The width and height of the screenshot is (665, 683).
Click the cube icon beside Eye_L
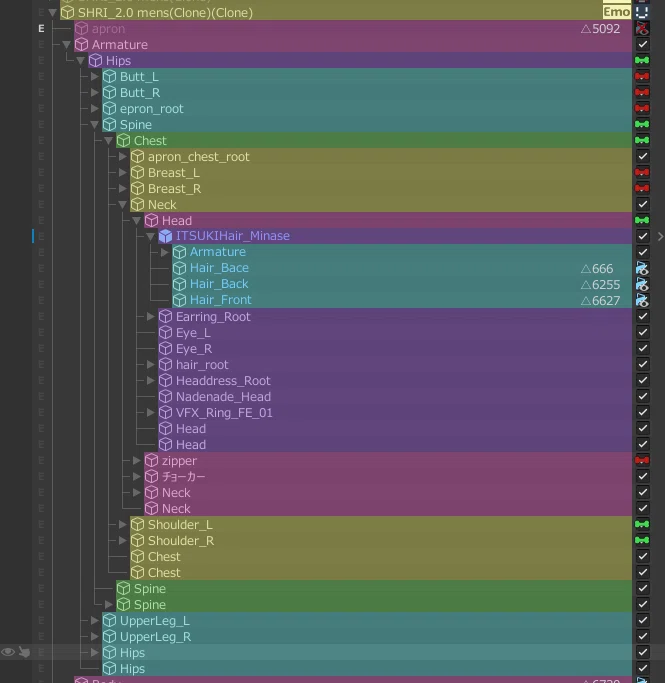(165, 333)
